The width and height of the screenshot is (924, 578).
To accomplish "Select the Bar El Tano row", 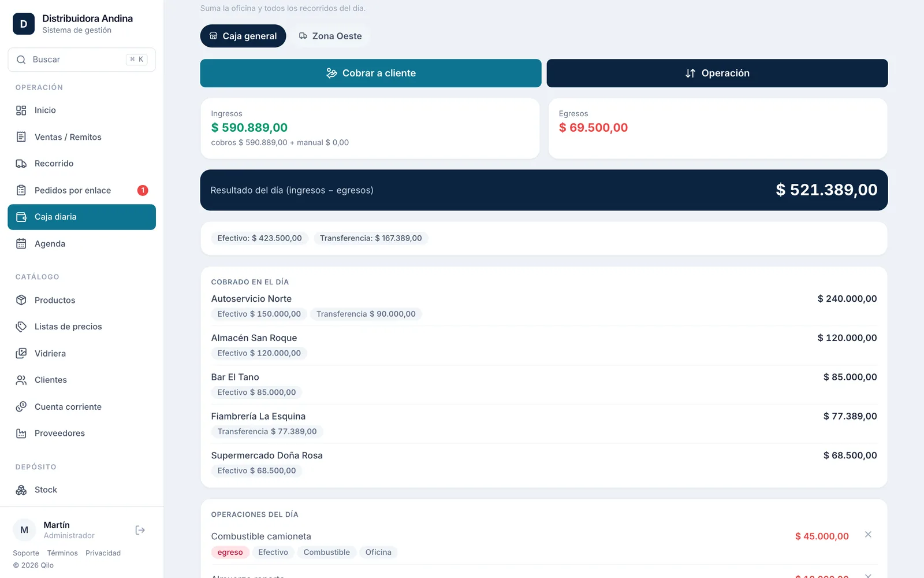I will [544, 385].
